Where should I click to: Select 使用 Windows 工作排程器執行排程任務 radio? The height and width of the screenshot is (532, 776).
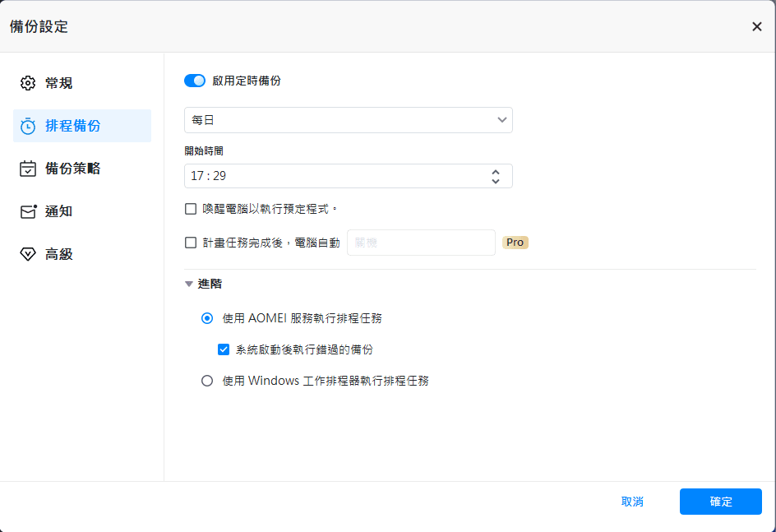pos(207,381)
